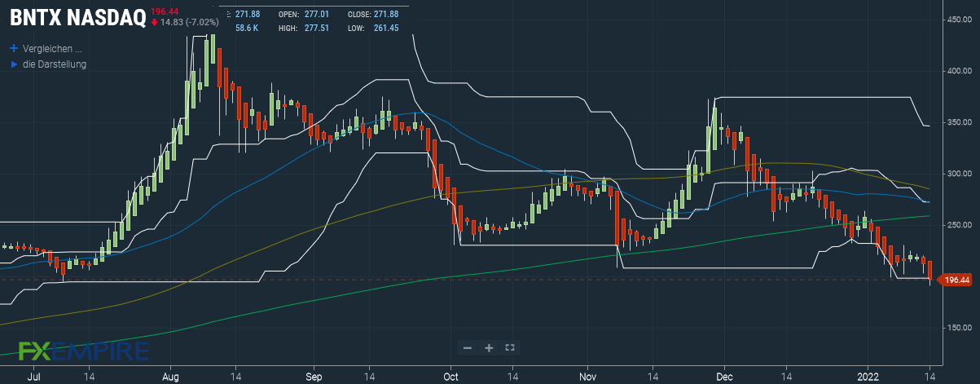
Task: Open 'die Darstellung' display settings
Action: (55, 64)
